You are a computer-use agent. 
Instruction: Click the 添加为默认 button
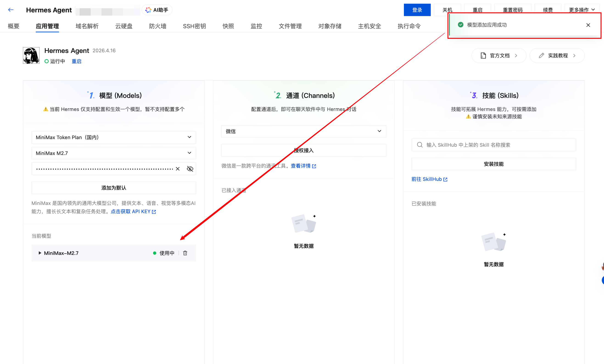click(114, 188)
